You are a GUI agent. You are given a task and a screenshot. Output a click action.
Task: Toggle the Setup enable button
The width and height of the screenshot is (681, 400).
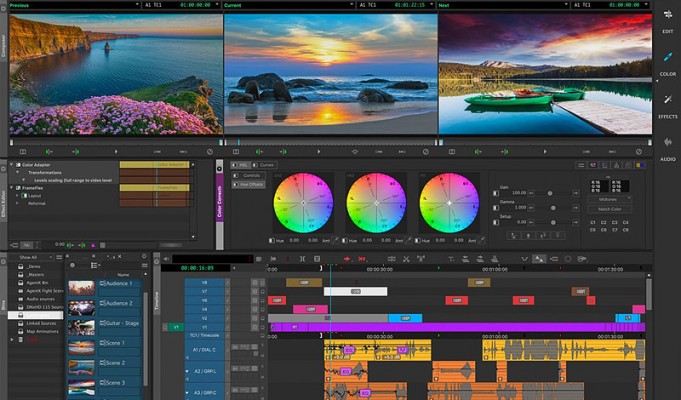[x=496, y=222]
